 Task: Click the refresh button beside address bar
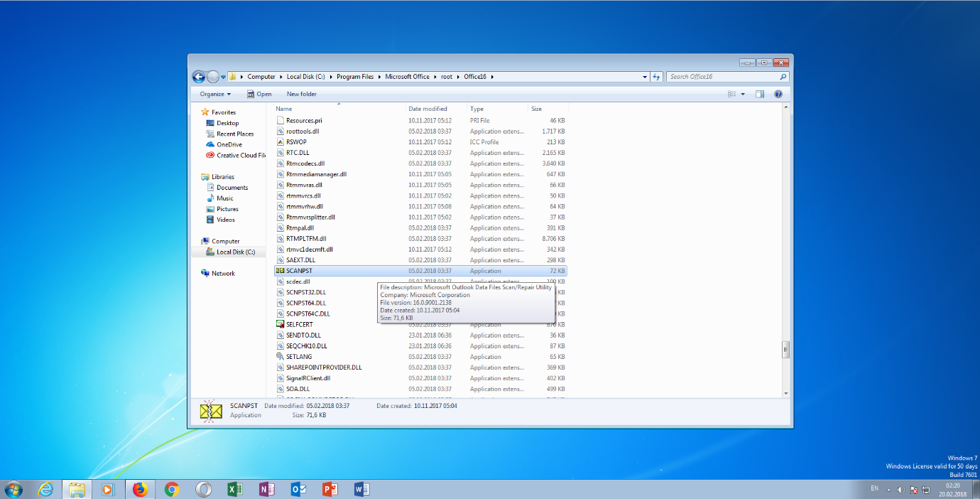point(656,77)
